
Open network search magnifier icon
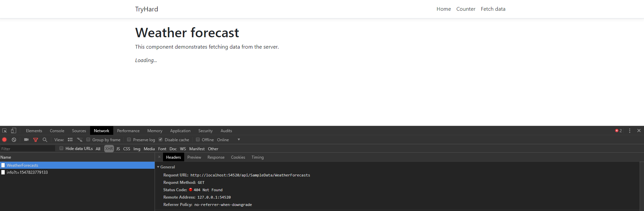pyautogui.click(x=45, y=140)
